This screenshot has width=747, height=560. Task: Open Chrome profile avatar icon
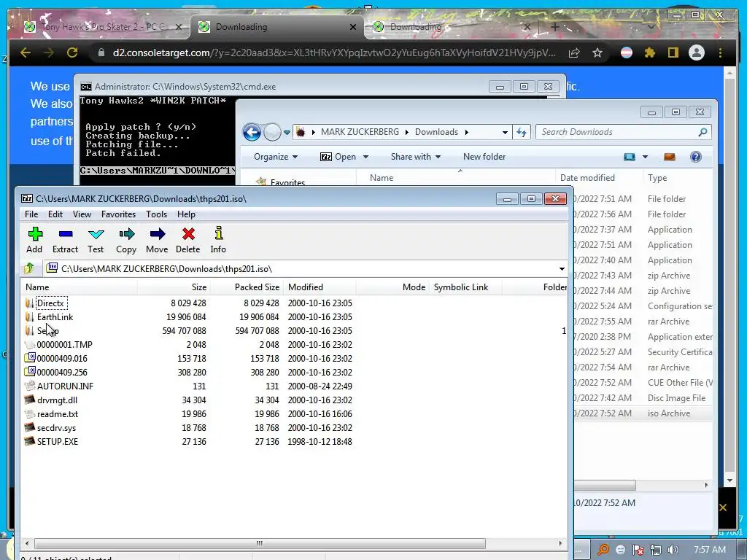click(x=697, y=52)
